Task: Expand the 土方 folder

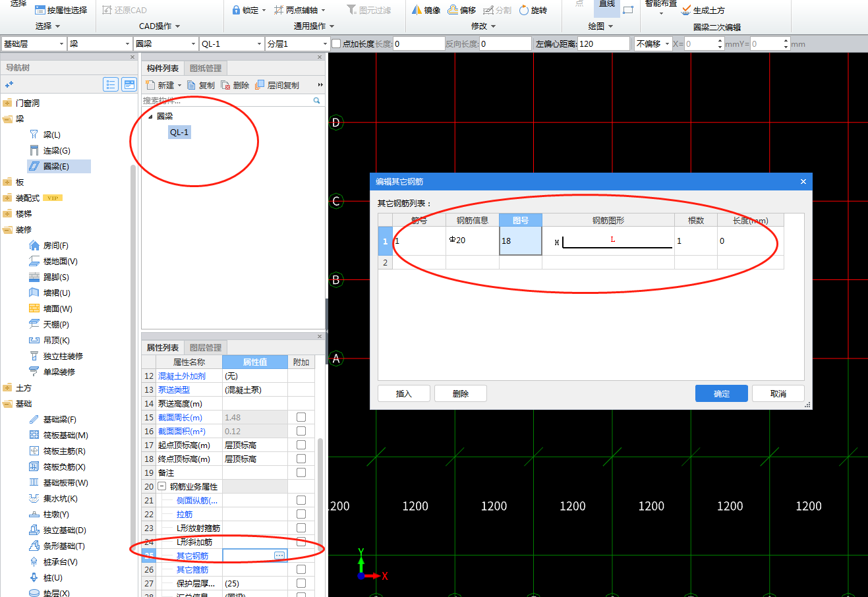Action: (7, 388)
